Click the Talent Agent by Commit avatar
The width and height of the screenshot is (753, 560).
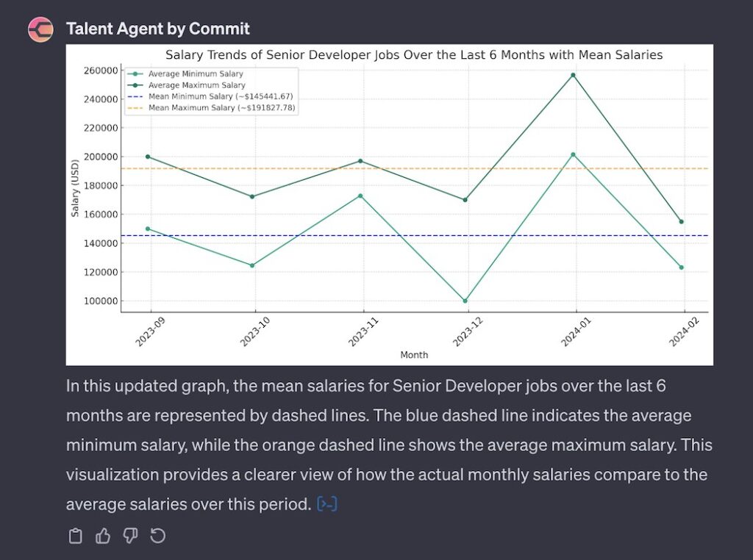point(40,29)
